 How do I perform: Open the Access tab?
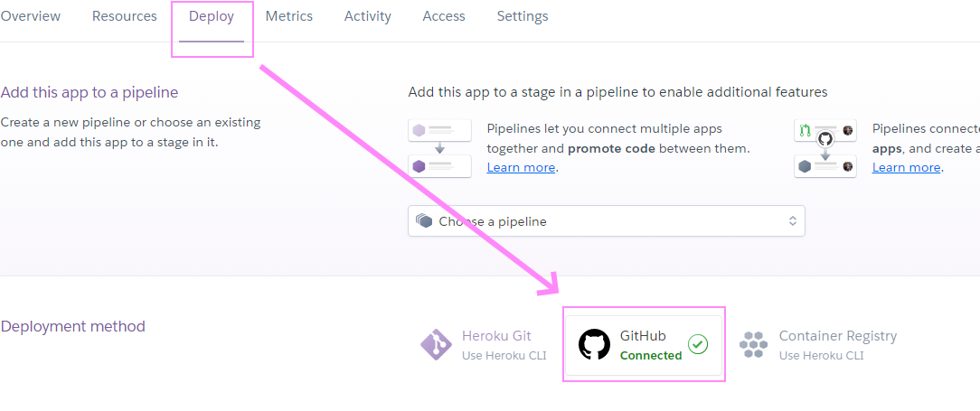[444, 16]
